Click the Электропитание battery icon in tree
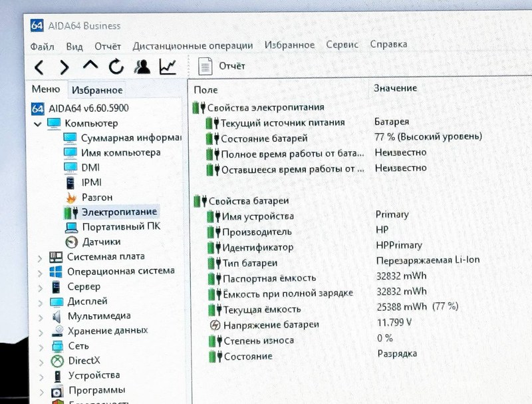 tap(71, 212)
